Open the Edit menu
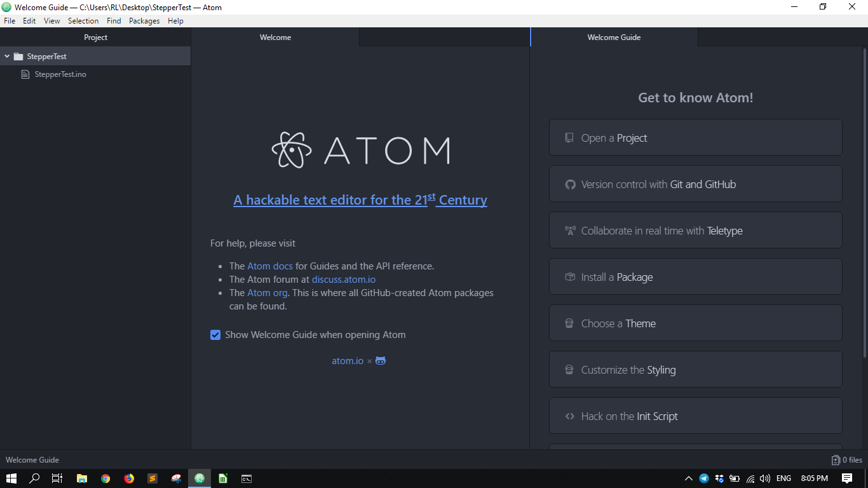 click(29, 21)
